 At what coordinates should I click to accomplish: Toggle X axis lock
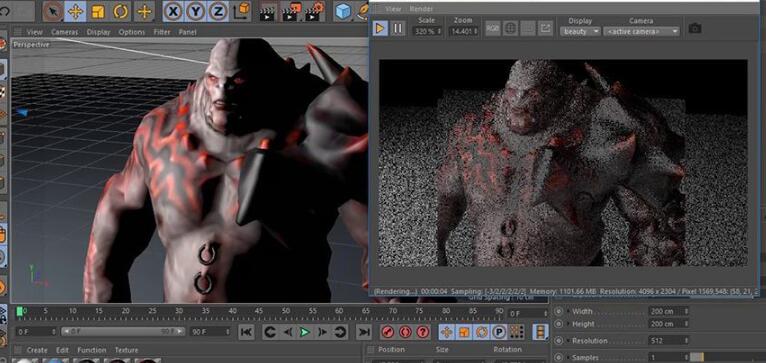coord(173,12)
